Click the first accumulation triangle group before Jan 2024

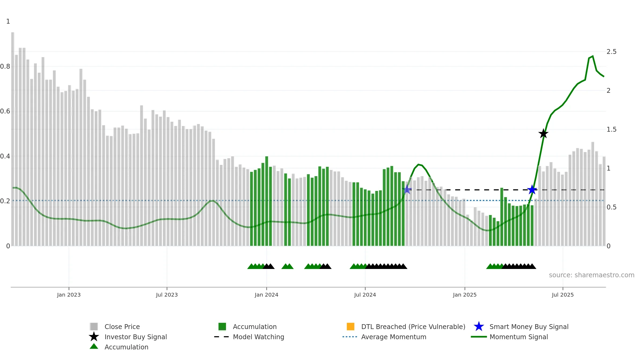coord(261,266)
